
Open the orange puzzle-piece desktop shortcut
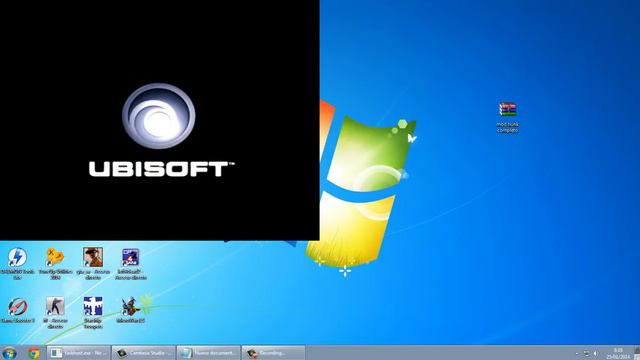[x=55, y=263]
